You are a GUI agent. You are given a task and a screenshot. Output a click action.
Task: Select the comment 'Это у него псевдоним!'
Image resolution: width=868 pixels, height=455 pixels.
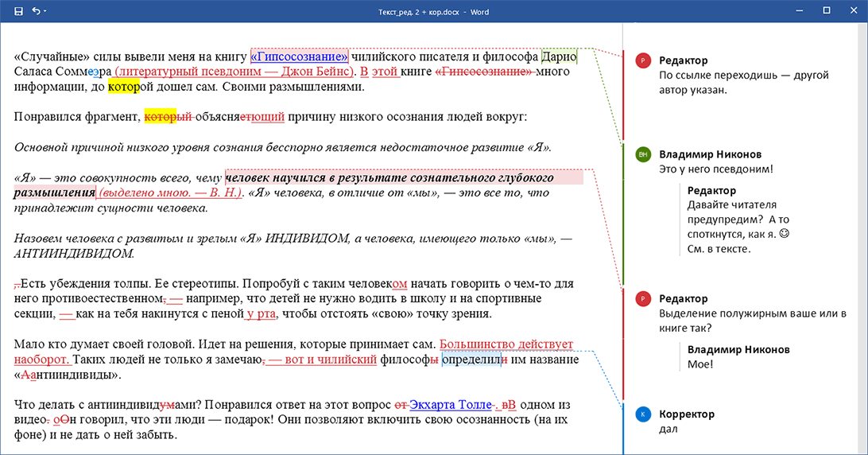[715, 169]
